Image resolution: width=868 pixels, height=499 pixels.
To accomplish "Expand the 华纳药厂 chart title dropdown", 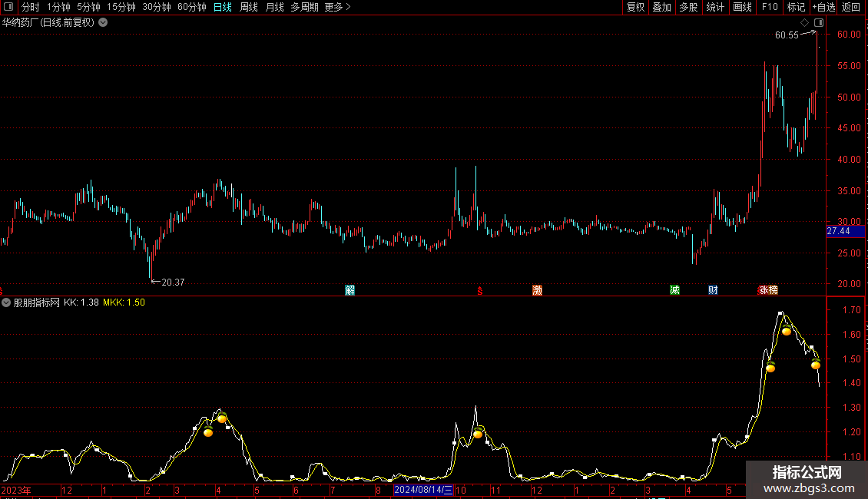I will (103, 23).
